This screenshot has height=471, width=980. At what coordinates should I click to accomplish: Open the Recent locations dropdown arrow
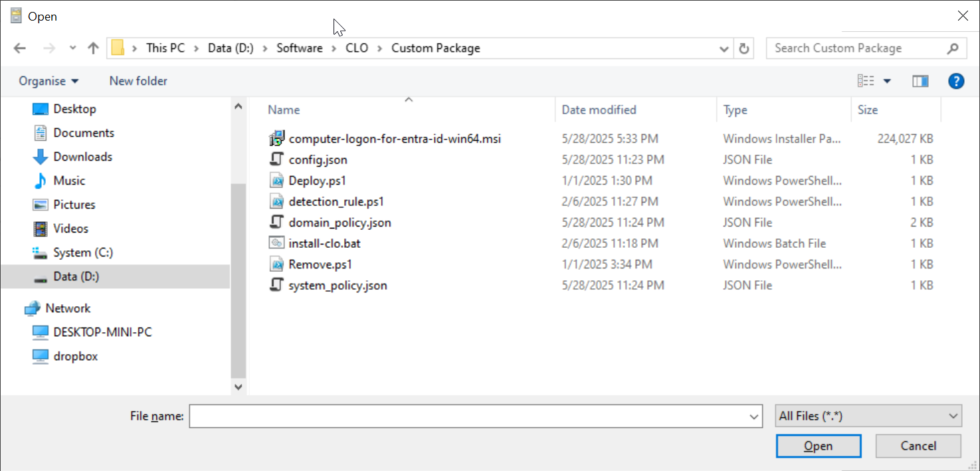pos(73,48)
